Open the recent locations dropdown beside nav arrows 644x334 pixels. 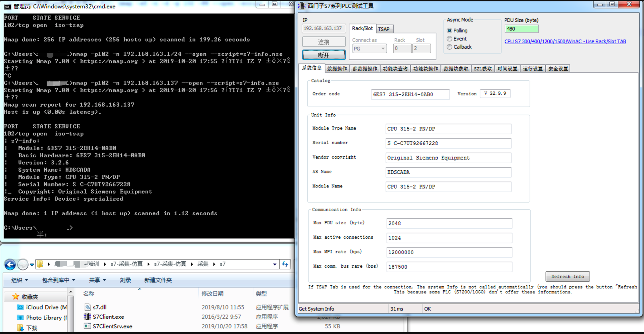click(32, 265)
